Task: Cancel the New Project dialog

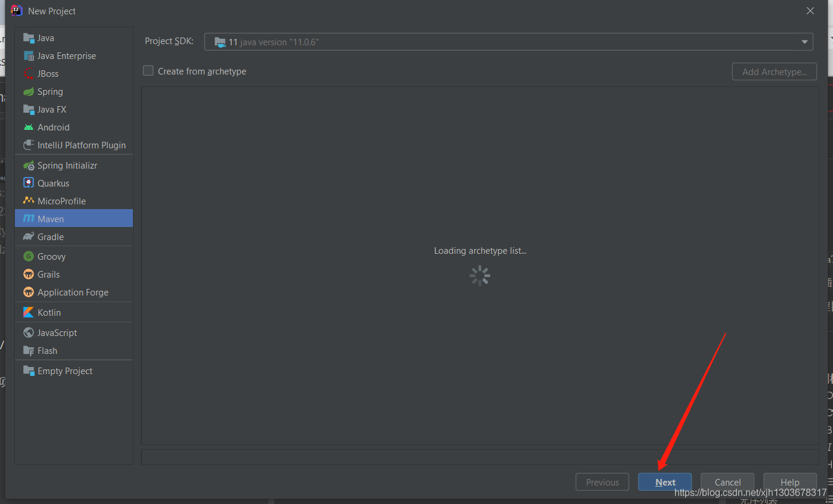Action: [727, 482]
